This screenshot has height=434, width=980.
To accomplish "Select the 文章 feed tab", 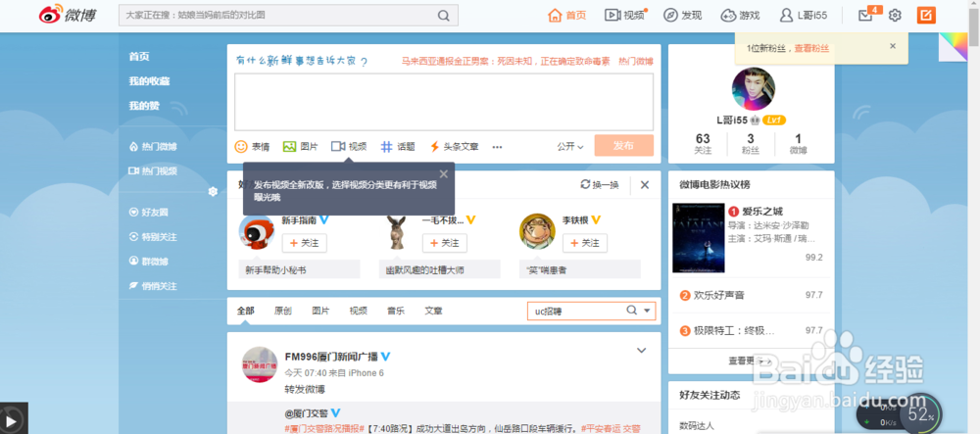I will [x=433, y=311].
